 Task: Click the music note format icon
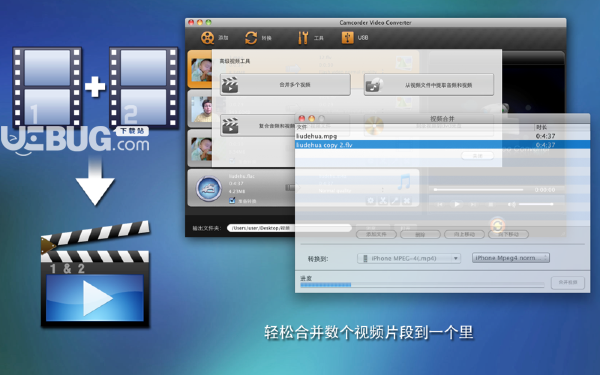(404, 182)
